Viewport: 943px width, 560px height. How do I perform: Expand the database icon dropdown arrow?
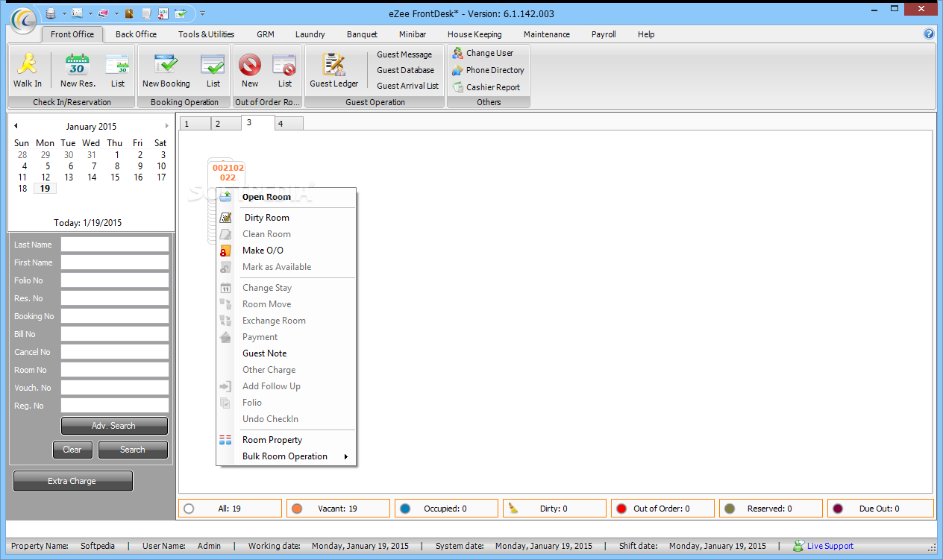[64, 13]
